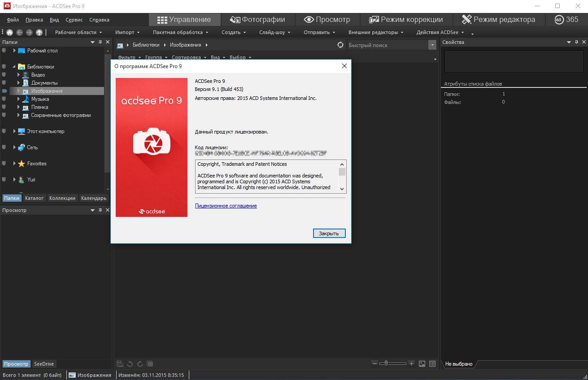Switch to Просмотр mode at top

pyautogui.click(x=327, y=20)
